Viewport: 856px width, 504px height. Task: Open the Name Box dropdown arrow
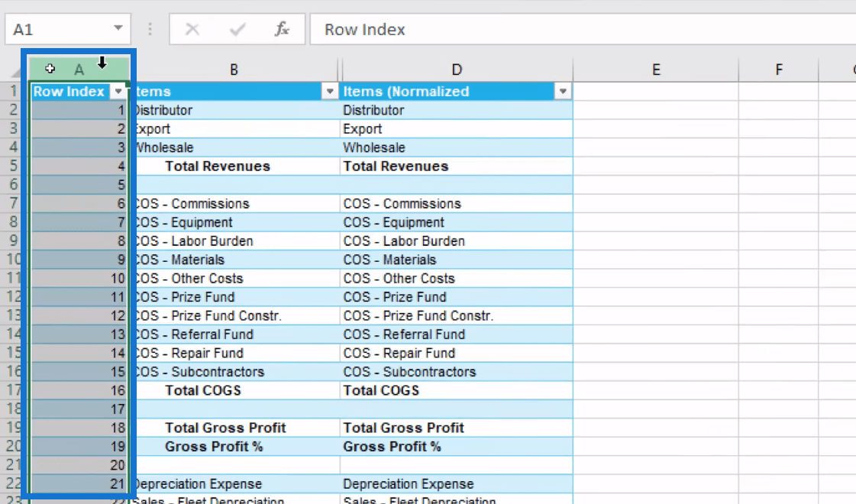(118, 27)
